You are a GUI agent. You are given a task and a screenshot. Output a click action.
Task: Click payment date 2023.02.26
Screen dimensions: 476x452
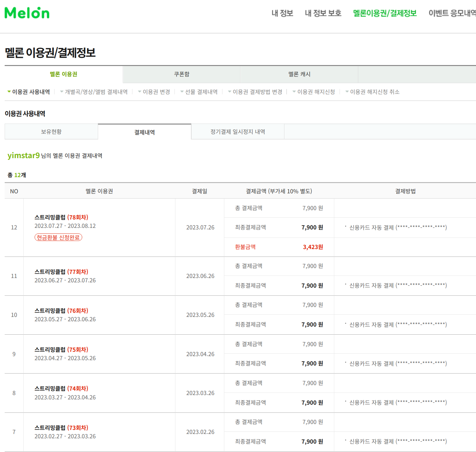pos(200,432)
